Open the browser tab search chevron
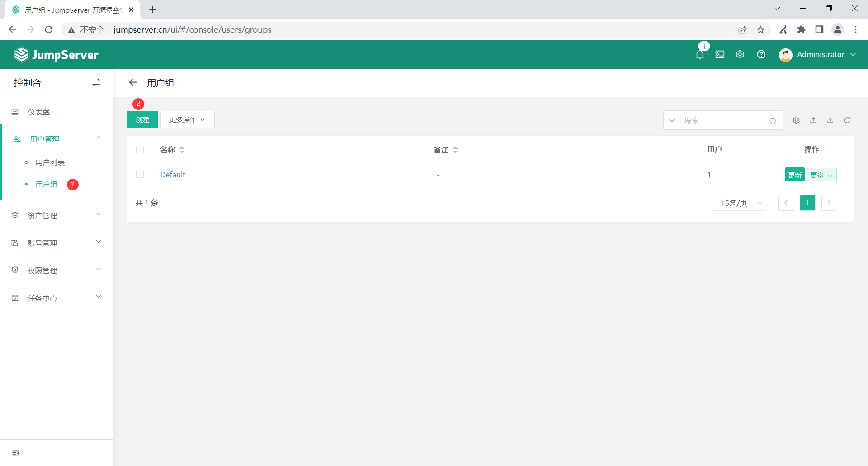Image resolution: width=868 pixels, height=466 pixels. (777, 9)
